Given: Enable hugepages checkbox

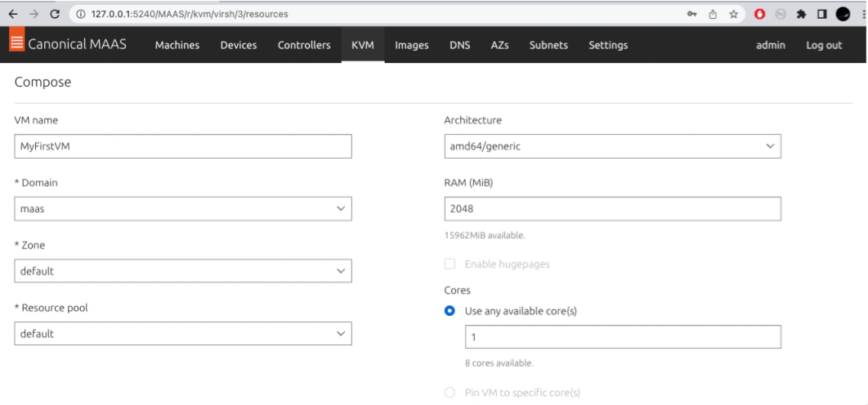Looking at the screenshot, I should coord(450,264).
